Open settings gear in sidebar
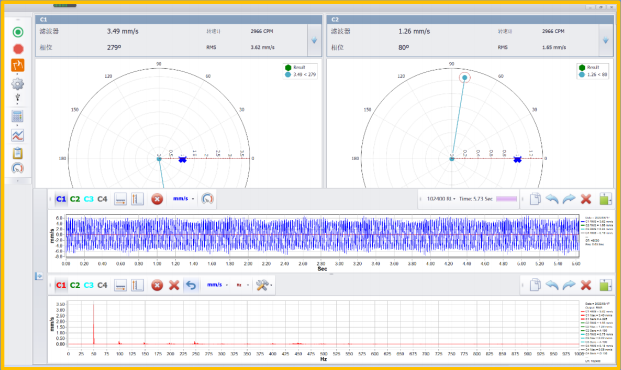Viewport: 621px width, 370px height. point(17,84)
